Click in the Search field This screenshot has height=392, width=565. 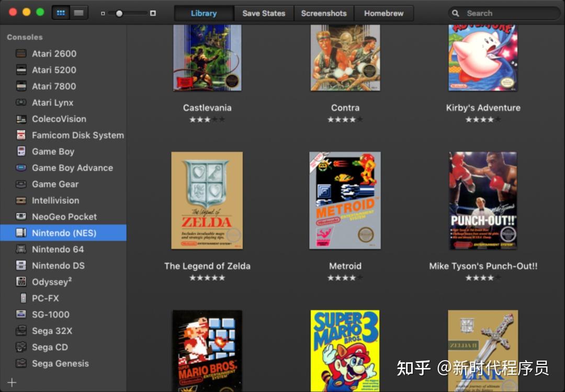[504, 13]
